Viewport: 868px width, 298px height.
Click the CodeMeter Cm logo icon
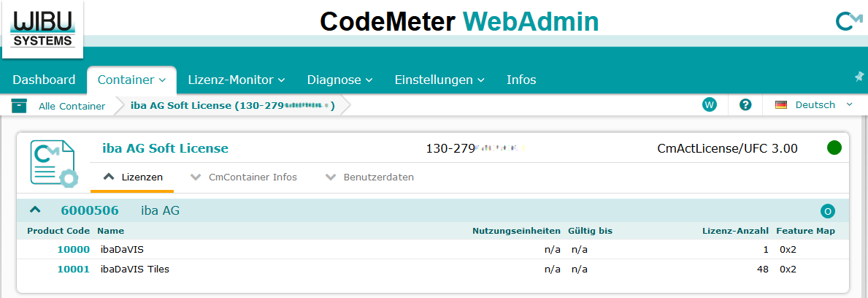coord(848,21)
